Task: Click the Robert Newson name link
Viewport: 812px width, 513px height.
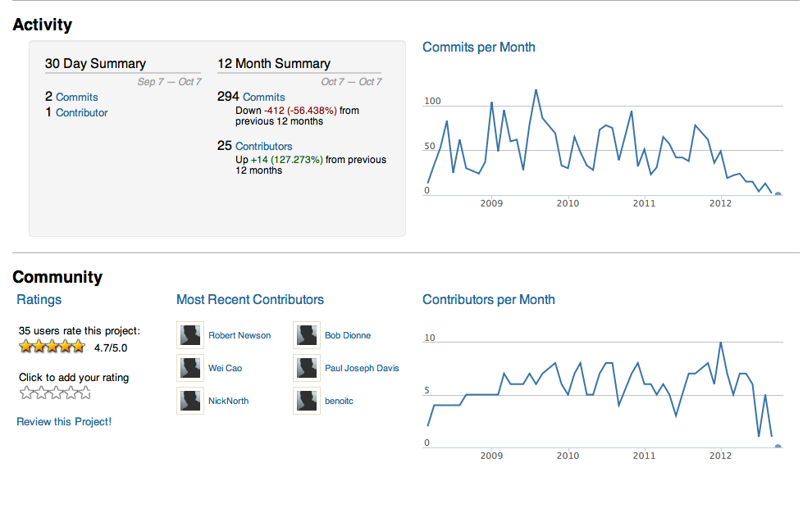Action: click(239, 335)
